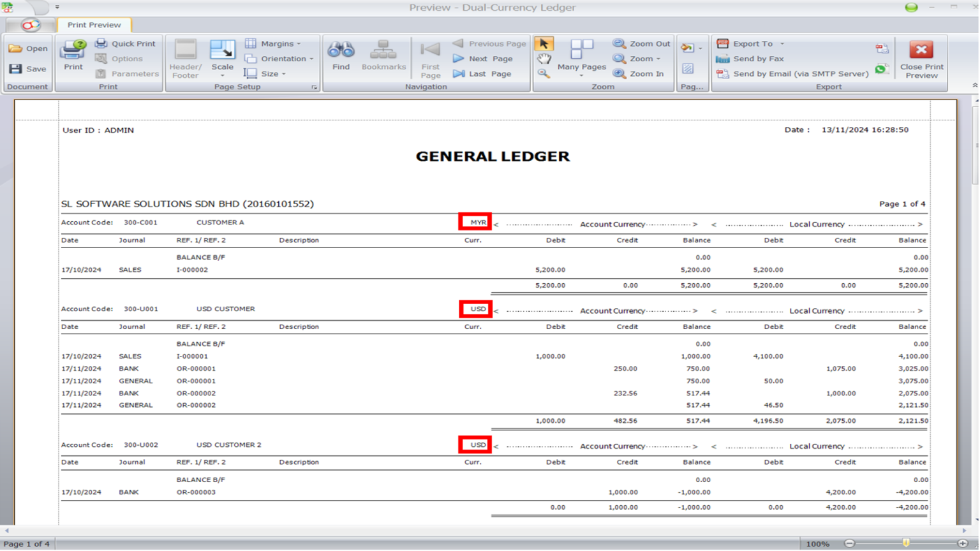Click Send by Fax
The height and width of the screenshot is (551, 980).
point(750,59)
